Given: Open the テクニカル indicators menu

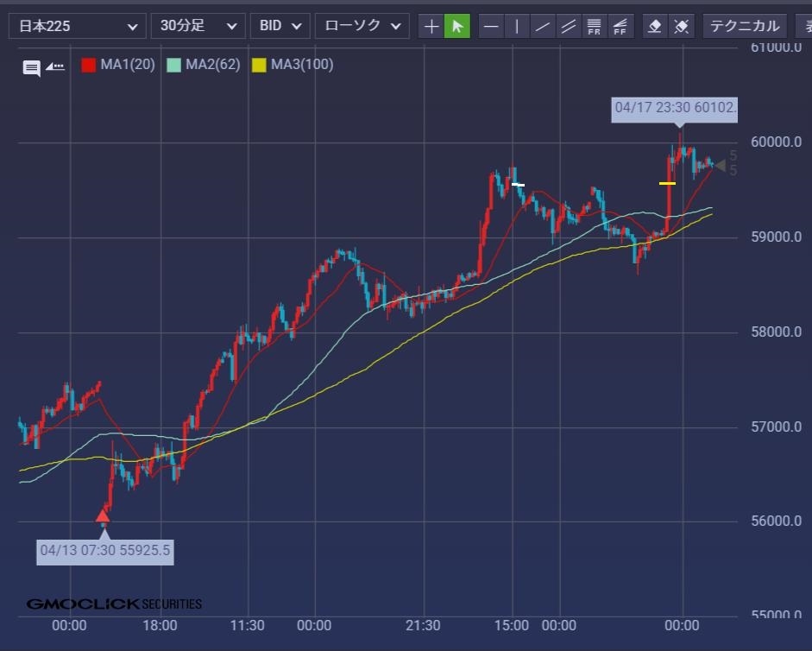Looking at the screenshot, I should point(744,26).
